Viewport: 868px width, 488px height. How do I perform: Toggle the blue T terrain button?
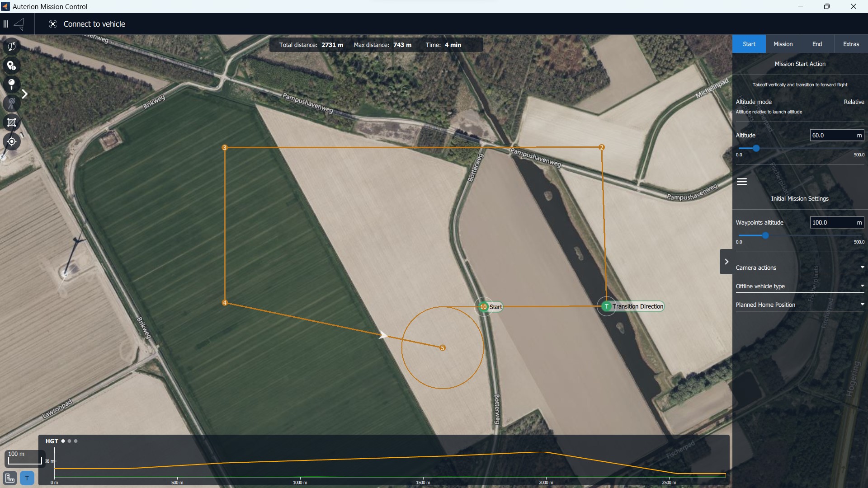tap(27, 478)
